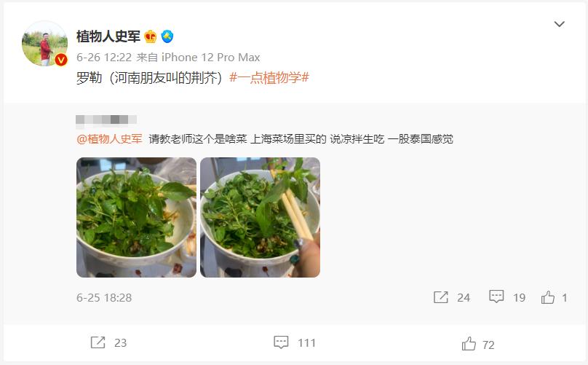
Task: Click the iPhone 12 Pro Max source
Action: pyautogui.click(x=211, y=58)
